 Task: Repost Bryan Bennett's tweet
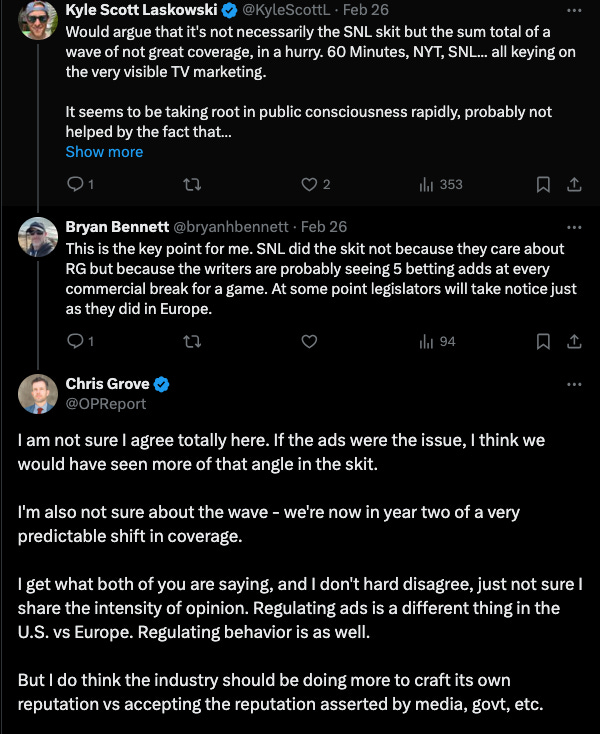192,341
